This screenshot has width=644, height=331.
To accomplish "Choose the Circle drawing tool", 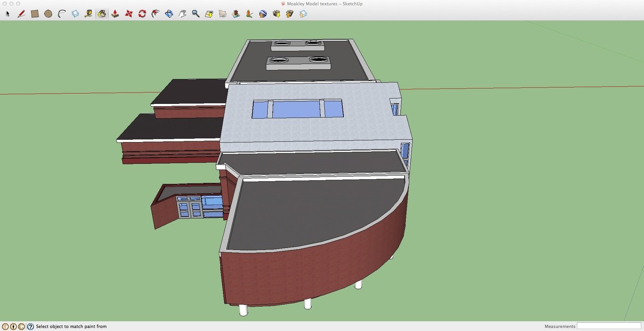I will 48,14.
